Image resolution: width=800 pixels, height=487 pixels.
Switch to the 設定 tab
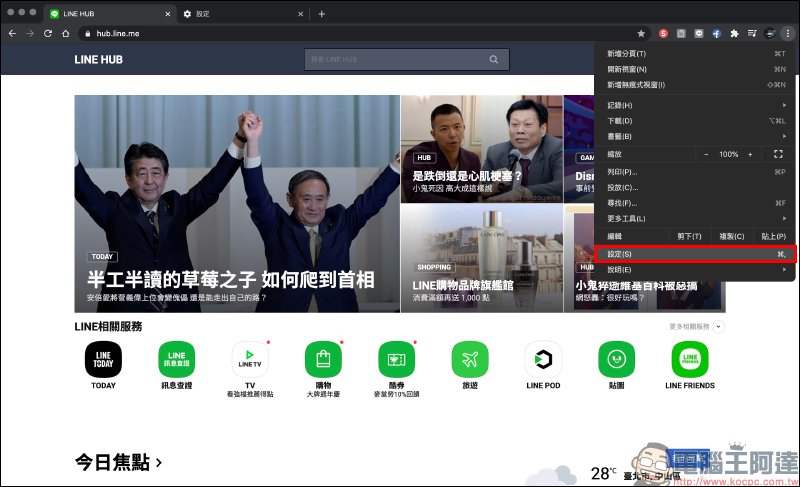pos(242,14)
